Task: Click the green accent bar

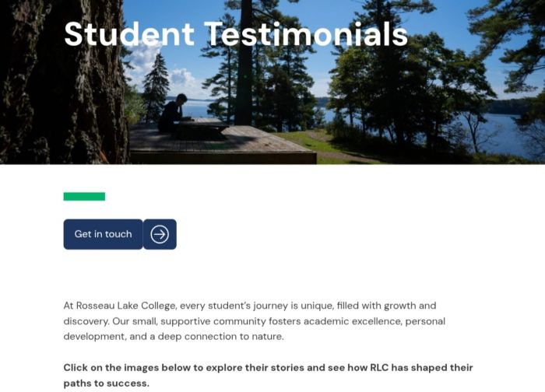Action: [x=84, y=197]
